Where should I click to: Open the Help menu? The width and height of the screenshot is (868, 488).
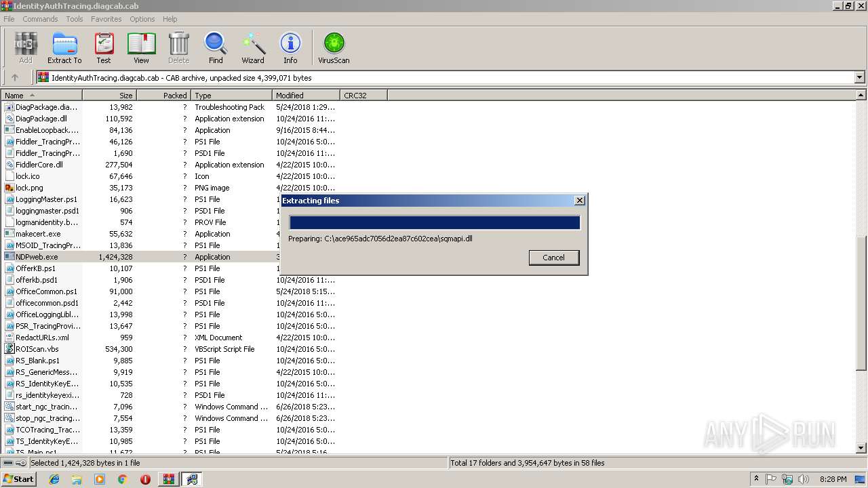[x=170, y=19]
